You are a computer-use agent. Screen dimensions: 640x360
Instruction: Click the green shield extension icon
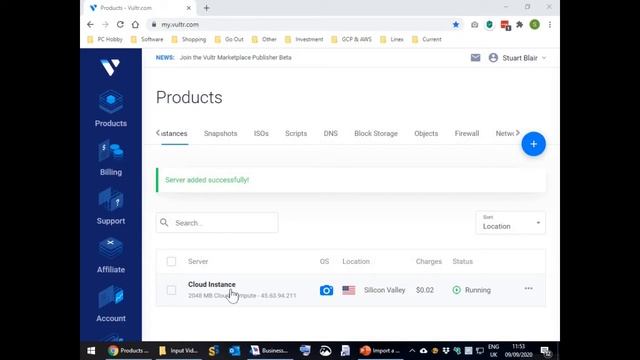[489, 24]
